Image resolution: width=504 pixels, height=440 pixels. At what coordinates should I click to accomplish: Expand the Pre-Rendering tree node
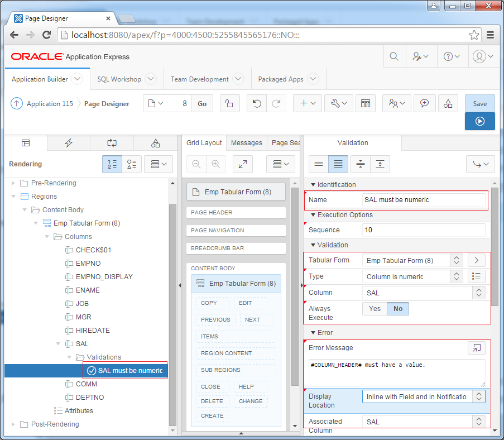(x=13, y=183)
